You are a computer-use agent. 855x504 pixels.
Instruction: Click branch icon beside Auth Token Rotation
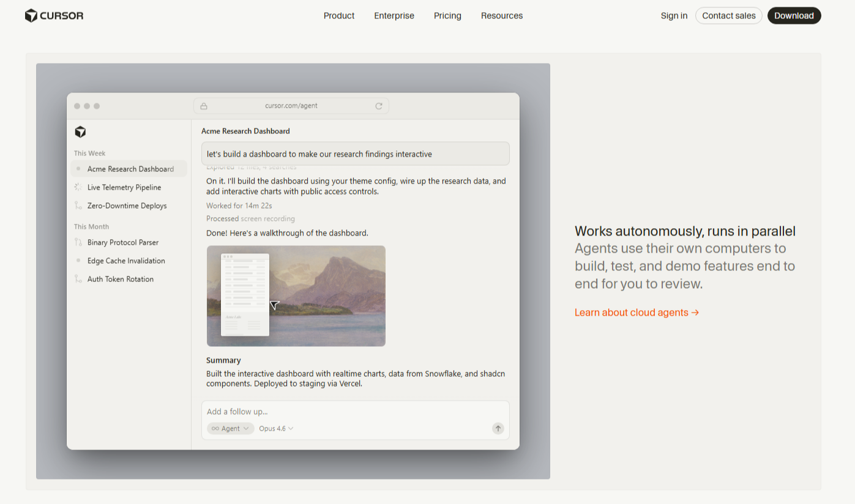pyautogui.click(x=78, y=279)
